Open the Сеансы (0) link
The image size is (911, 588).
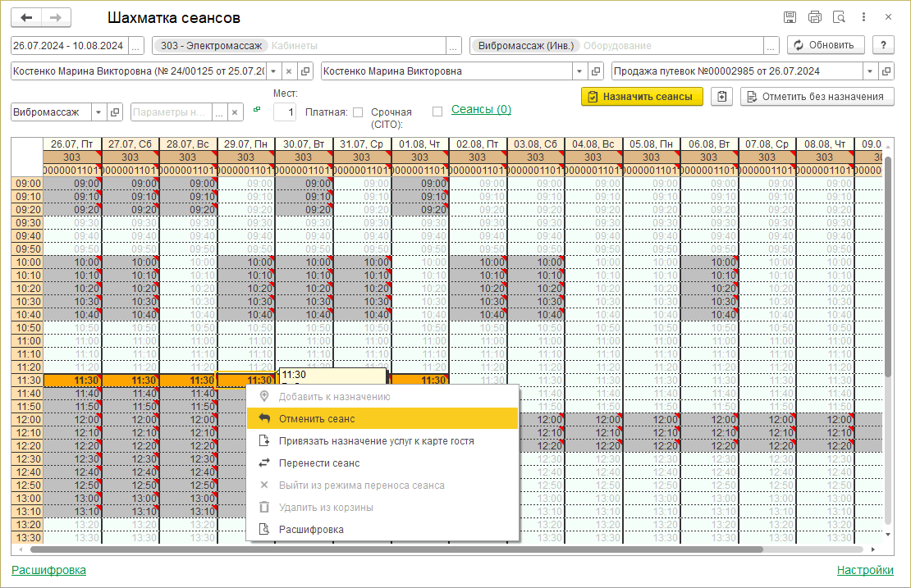481,109
